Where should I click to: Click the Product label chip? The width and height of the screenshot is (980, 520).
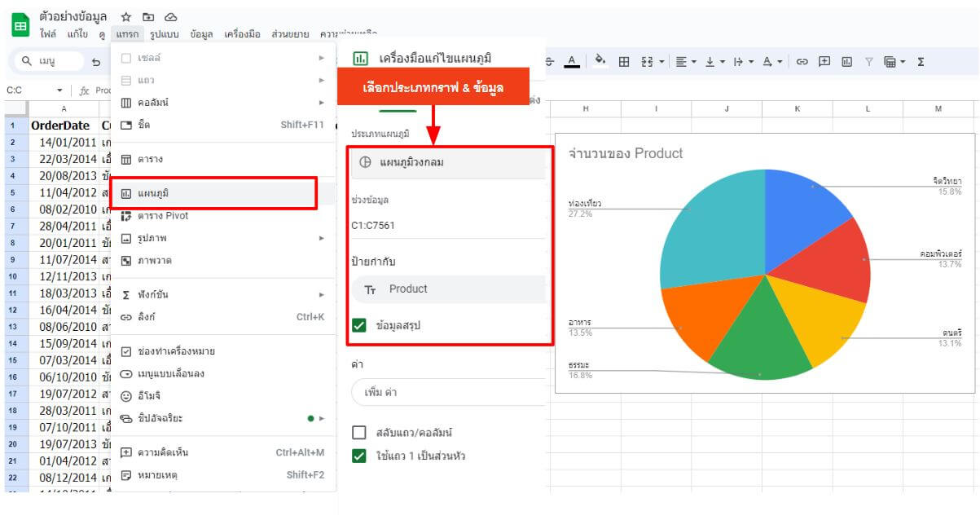tap(448, 289)
